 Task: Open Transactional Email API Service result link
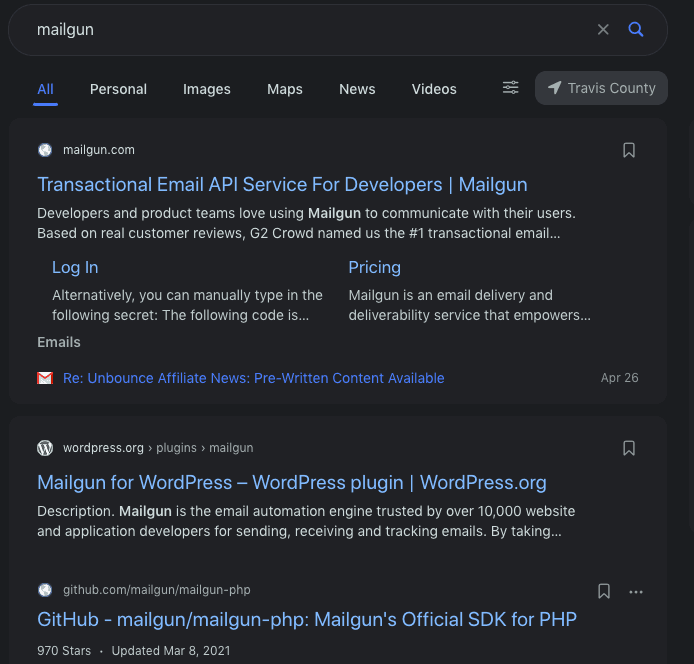pyautogui.click(x=282, y=185)
